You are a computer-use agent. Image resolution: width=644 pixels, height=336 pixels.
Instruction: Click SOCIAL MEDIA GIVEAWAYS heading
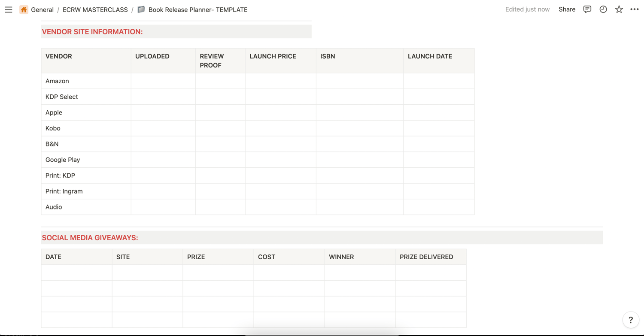(90, 238)
